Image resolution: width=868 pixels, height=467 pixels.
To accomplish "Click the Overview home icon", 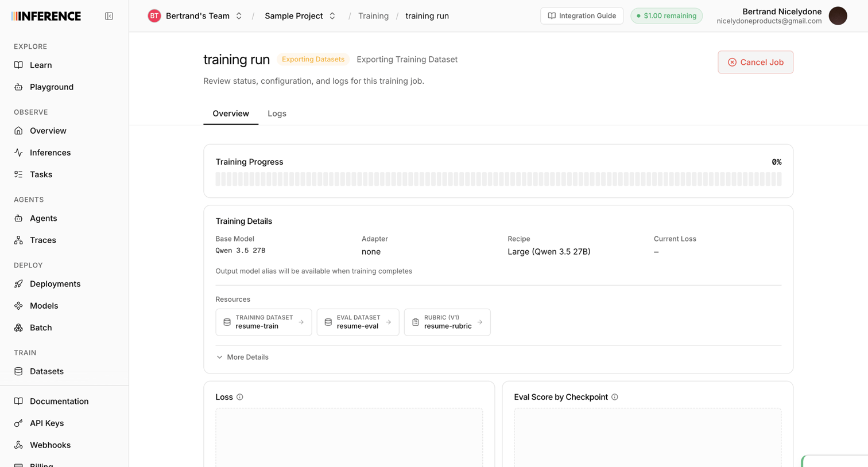I will [x=18, y=131].
